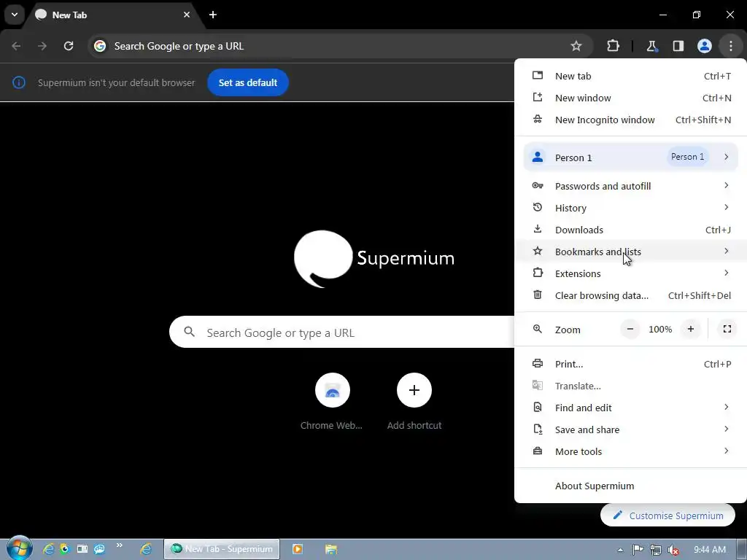
Task: Show hidden tray icons arrow
Action: point(620,550)
